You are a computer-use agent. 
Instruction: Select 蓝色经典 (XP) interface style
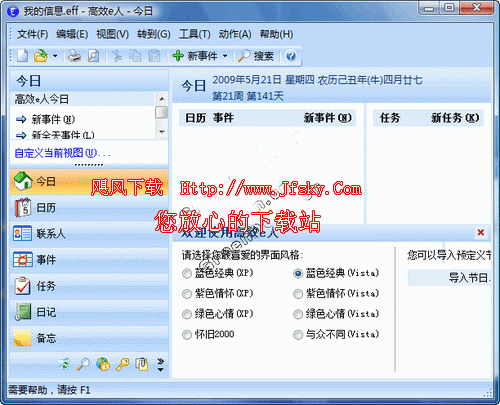[x=218, y=273]
